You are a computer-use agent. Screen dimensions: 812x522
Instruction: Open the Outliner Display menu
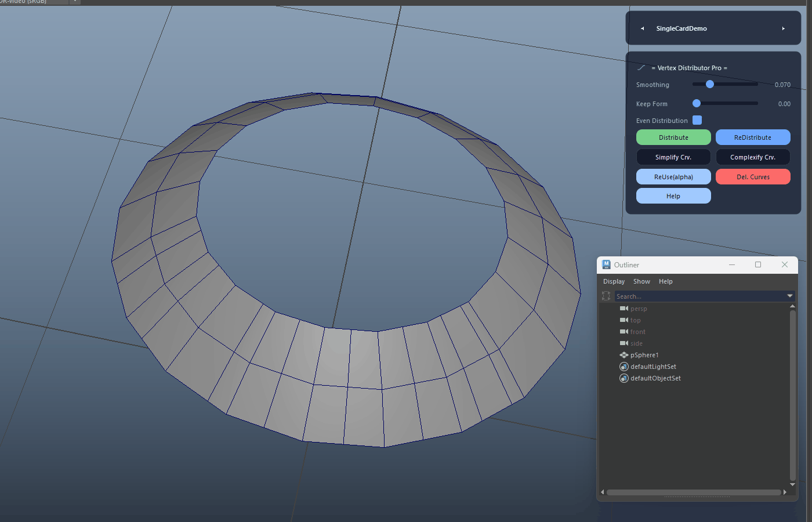(614, 281)
